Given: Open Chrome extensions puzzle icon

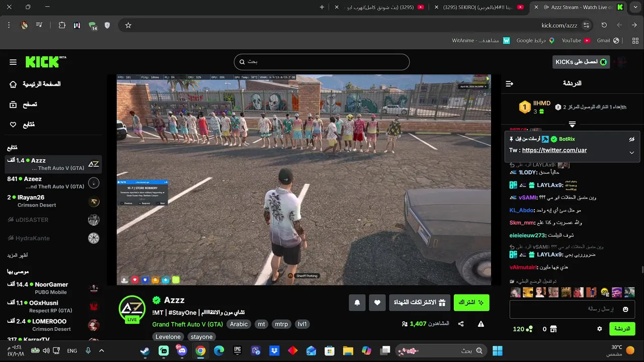Looking at the screenshot, I should pos(62,25).
